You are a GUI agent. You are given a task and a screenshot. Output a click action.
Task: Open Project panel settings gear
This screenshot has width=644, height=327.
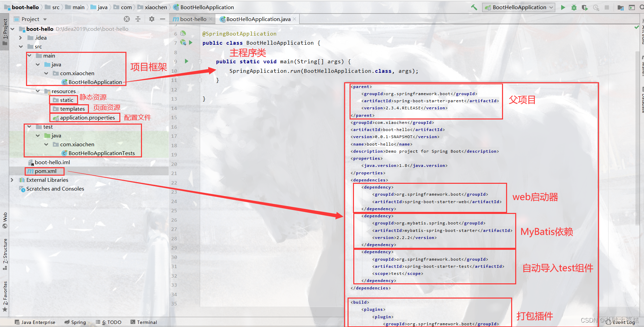pyautogui.click(x=152, y=19)
